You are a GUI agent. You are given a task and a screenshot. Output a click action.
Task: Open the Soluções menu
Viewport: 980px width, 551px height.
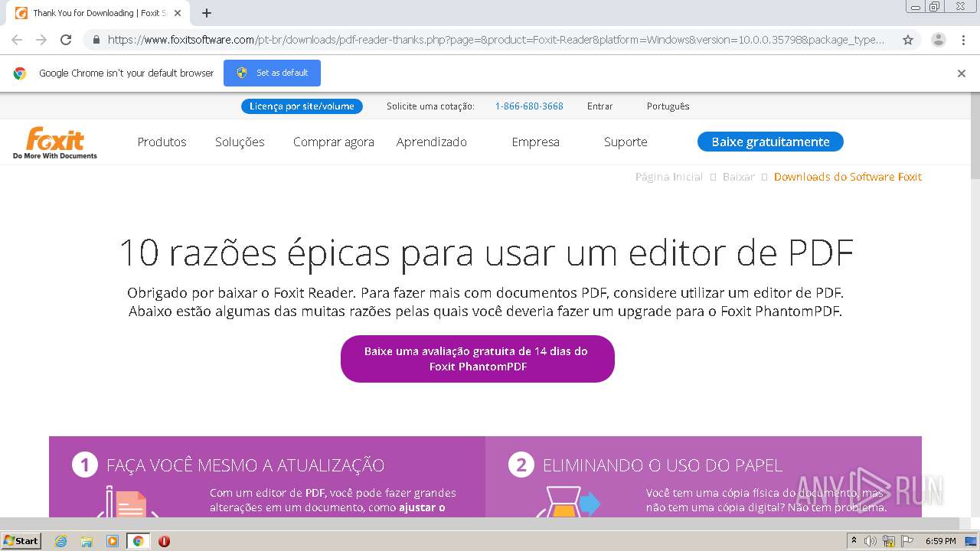(240, 142)
